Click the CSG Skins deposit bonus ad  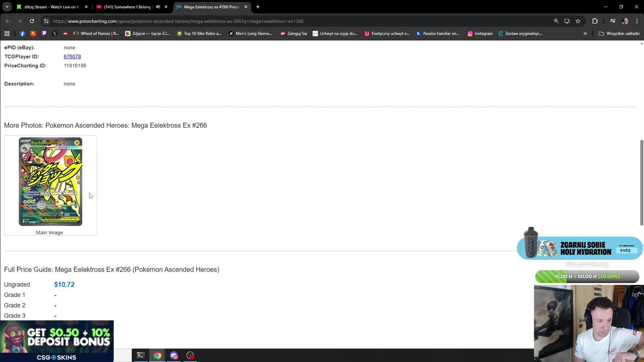57,341
